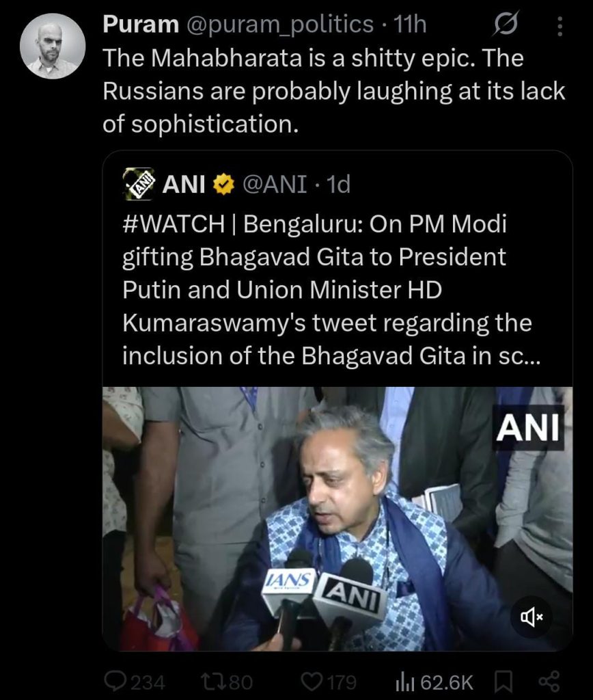Open the quoted post about Bhagavad Gita
This screenshot has width=593, height=700.
point(327,291)
